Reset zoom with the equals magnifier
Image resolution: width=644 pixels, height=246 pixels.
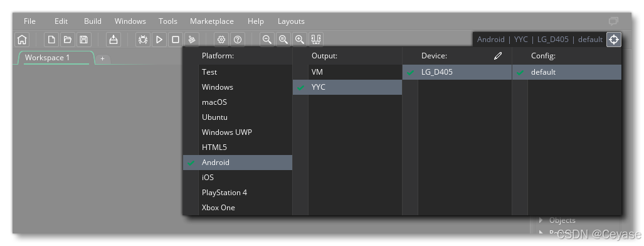pyautogui.click(x=283, y=40)
